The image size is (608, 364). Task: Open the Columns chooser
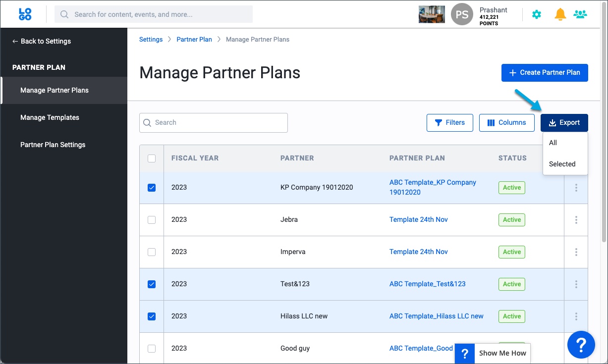tap(506, 123)
